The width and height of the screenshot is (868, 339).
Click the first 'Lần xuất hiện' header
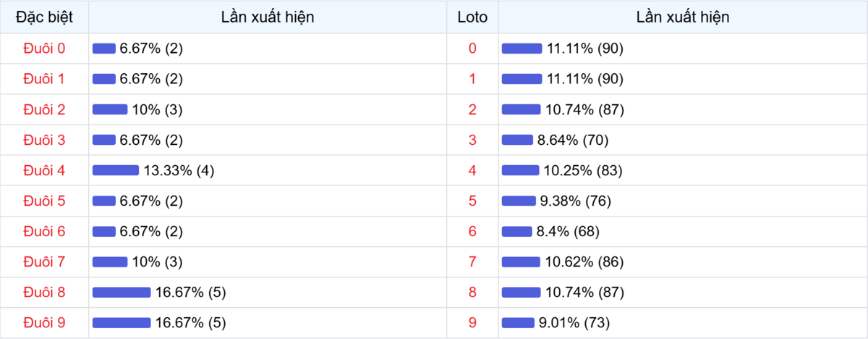(x=268, y=17)
